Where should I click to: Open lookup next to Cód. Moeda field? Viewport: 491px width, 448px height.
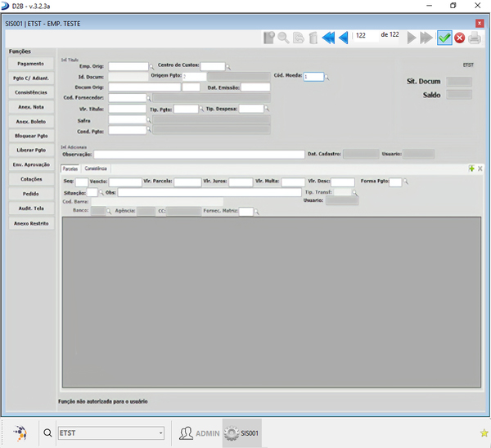point(327,77)
